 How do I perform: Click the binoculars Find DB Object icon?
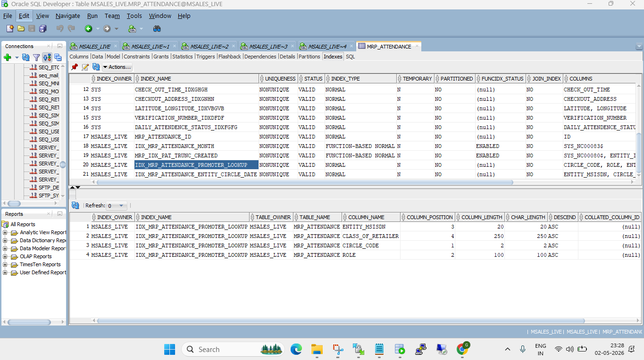click(157, 29)
